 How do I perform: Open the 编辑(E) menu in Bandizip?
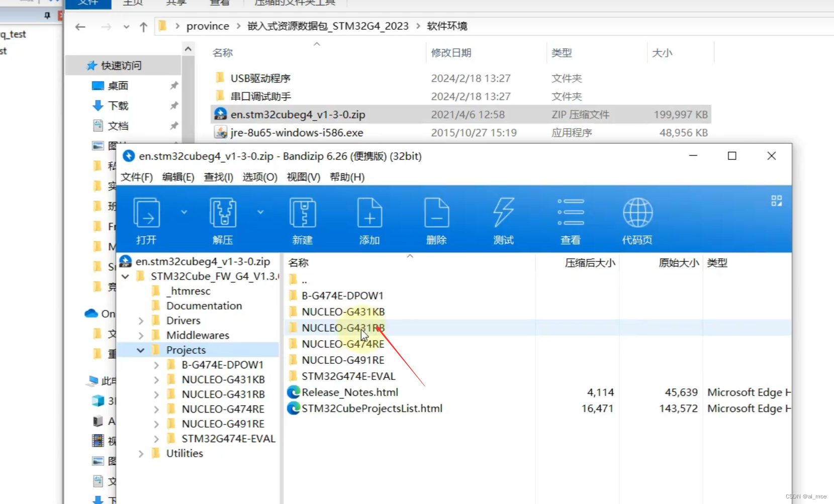(x=178, y=177)
